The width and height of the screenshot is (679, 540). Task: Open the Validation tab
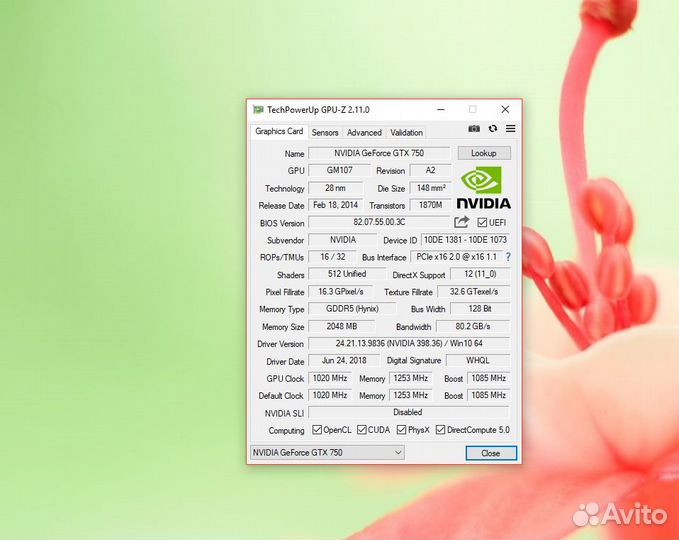tap(406, 133)
